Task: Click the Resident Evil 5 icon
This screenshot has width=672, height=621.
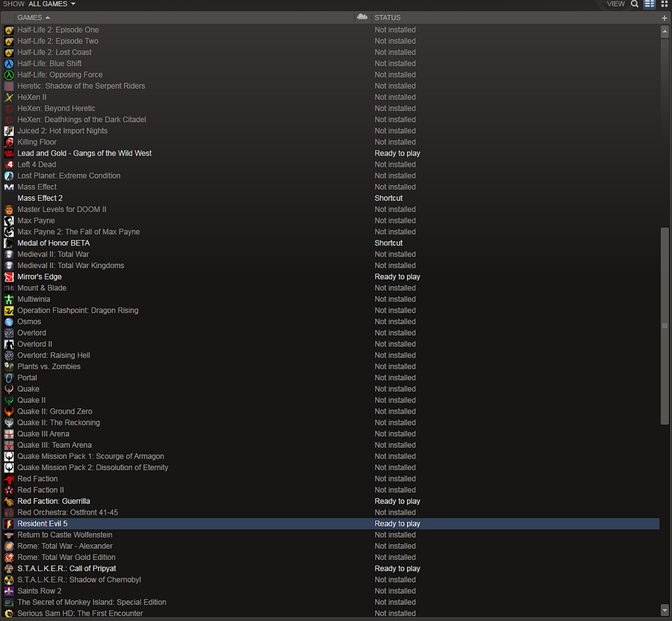Action: coord(9,524)
